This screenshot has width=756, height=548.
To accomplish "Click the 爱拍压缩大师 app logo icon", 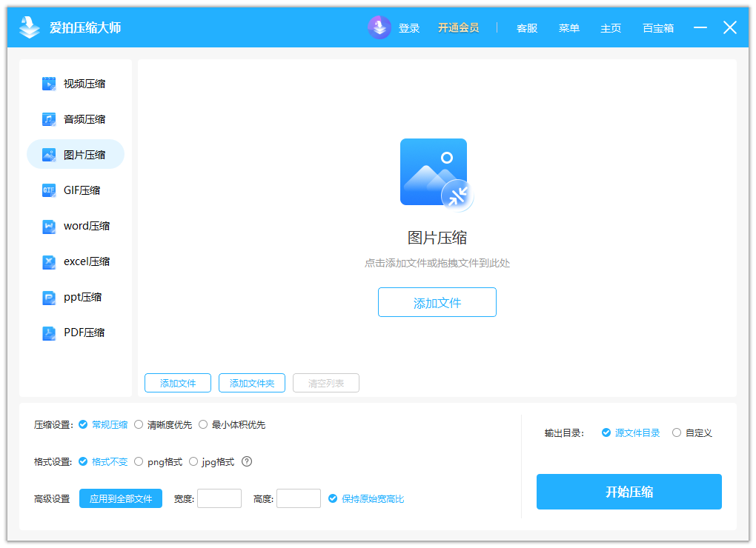I will tap(30, 27).
